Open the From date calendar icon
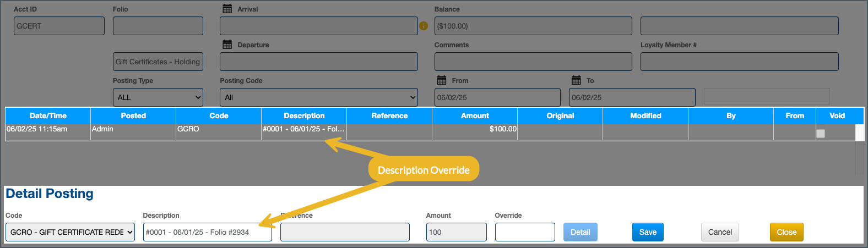868x248 pixels. point(441,80)
